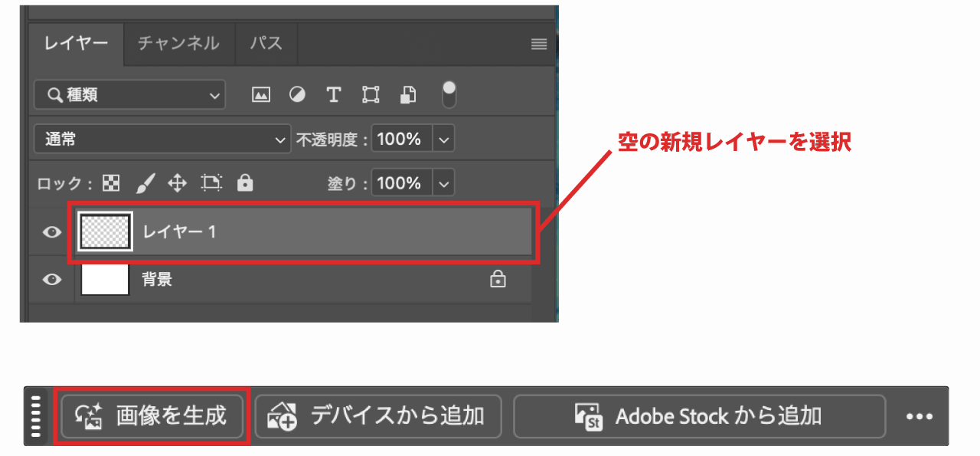Screen dimensions: 980x456
Task: Filter layers by pixel layer icon
Action: pyautogui.click(x=261, y=95)
